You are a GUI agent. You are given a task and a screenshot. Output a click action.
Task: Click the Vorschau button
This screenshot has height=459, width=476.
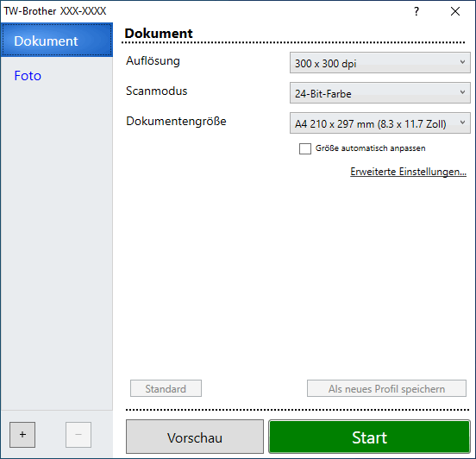pyautogui.click(x=195, y=437)
